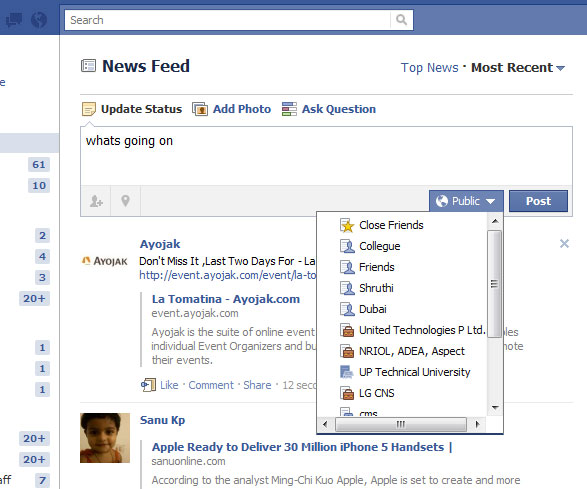Click the tag friends icon in composer
The height and width of the screenshot is (489, 587).
point(96,201)
